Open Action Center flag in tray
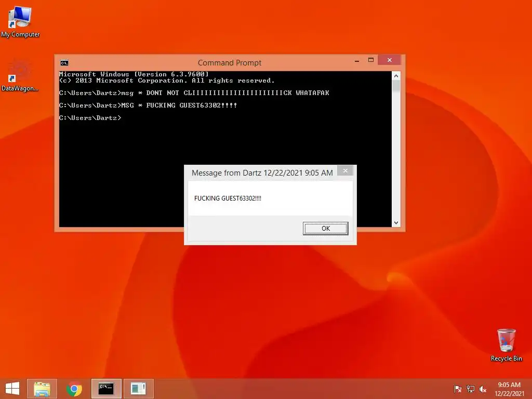The width and height of the screenshot is (532, 399). pyautogui.click(x=458, y=389)
